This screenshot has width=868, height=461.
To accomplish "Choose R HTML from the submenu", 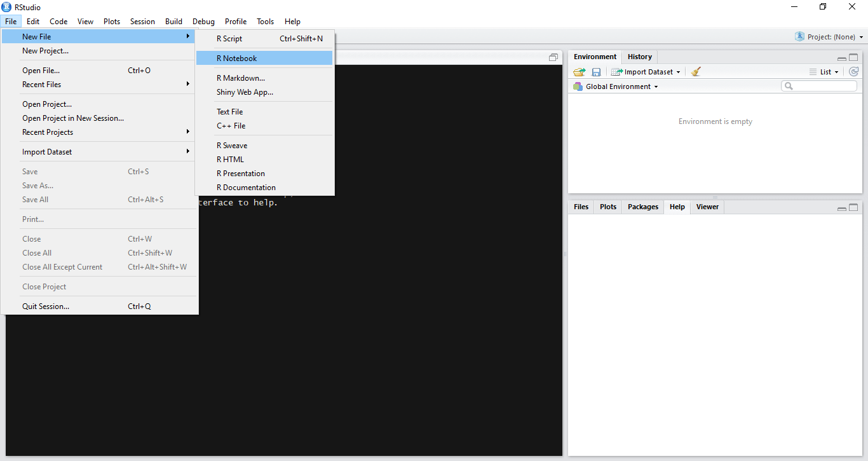I will [264, 160].
